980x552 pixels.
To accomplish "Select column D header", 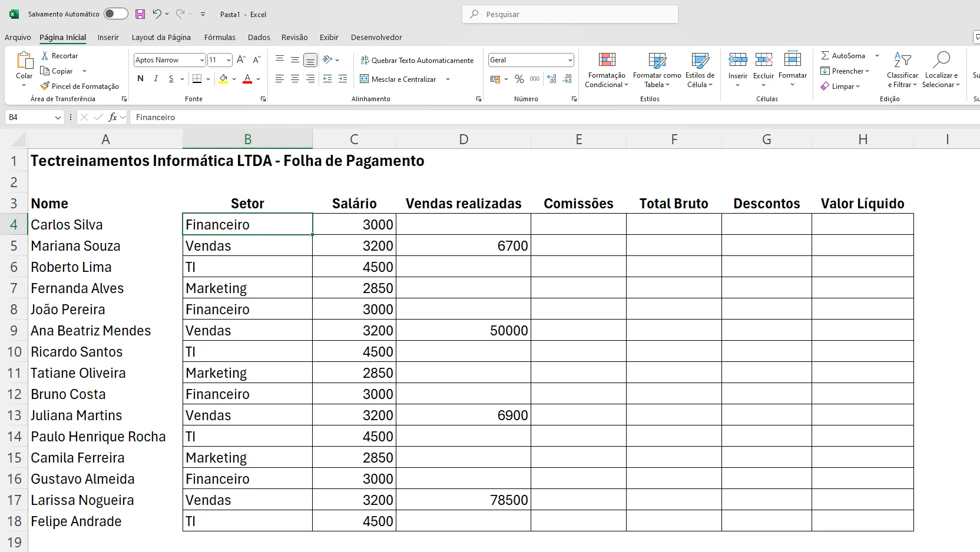I will point(463,139).
